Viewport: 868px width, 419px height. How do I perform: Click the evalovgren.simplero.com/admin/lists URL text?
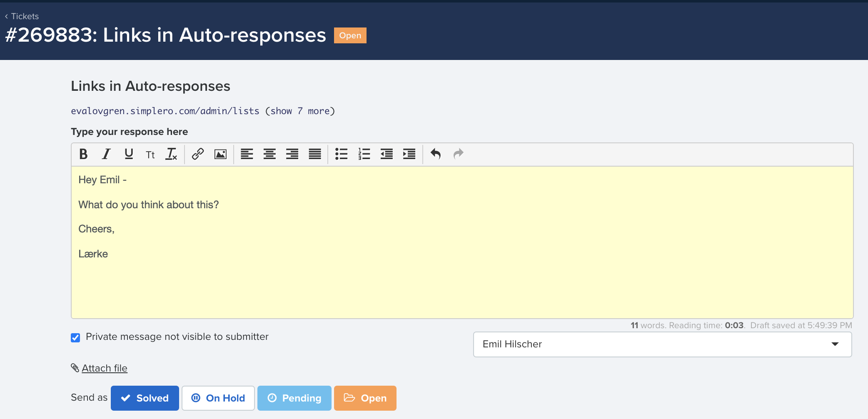coord(165,111)
